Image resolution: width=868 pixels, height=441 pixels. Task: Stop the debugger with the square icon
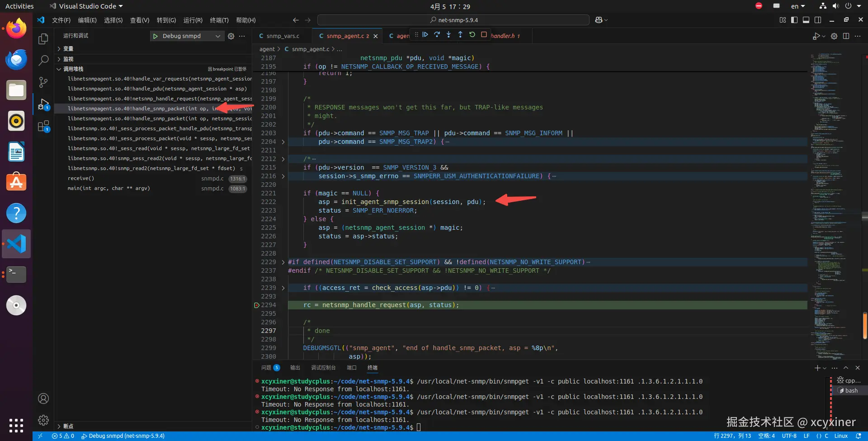click(484, 35)
